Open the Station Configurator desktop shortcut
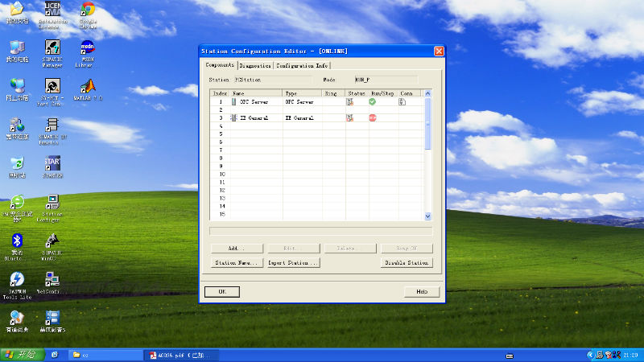Image resolution: width=644 pixels, height=362 pixels. [x=52, y=208]
